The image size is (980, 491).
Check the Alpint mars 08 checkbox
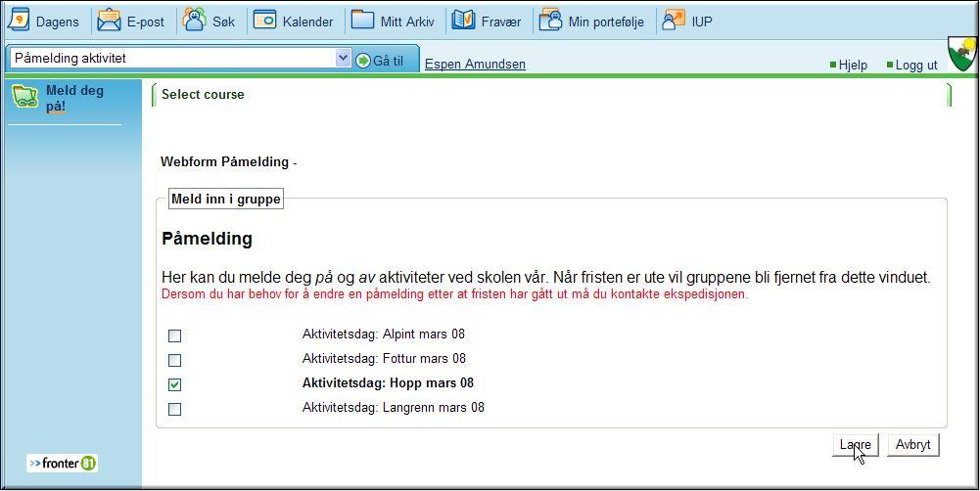175,336
